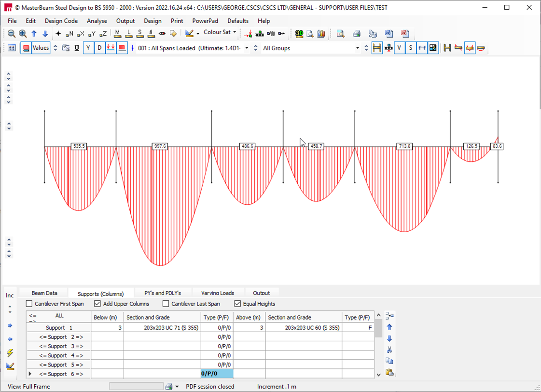Click the lightning bolt icon in left panel

click(x=10, y=353)
